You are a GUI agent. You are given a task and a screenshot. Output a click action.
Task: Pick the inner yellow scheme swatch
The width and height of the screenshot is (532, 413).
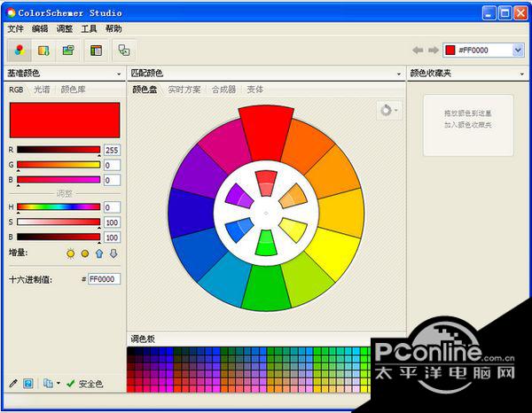coord(293,230)
